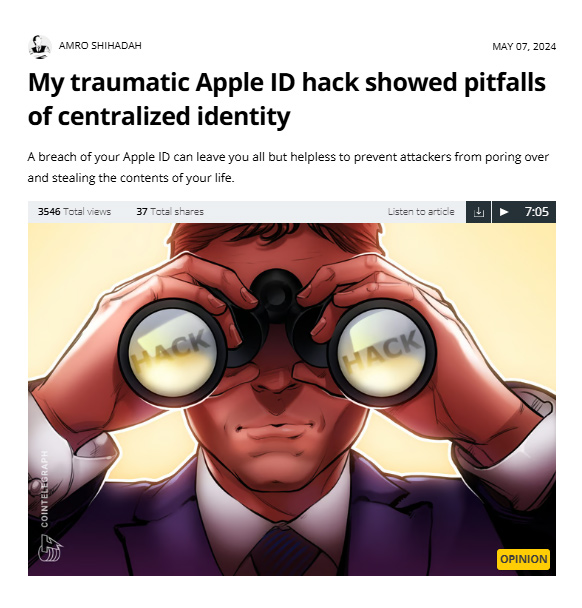Click the right binocular lens showing HACK
This screenshot has width=582, height=608.
click(382, 352)
